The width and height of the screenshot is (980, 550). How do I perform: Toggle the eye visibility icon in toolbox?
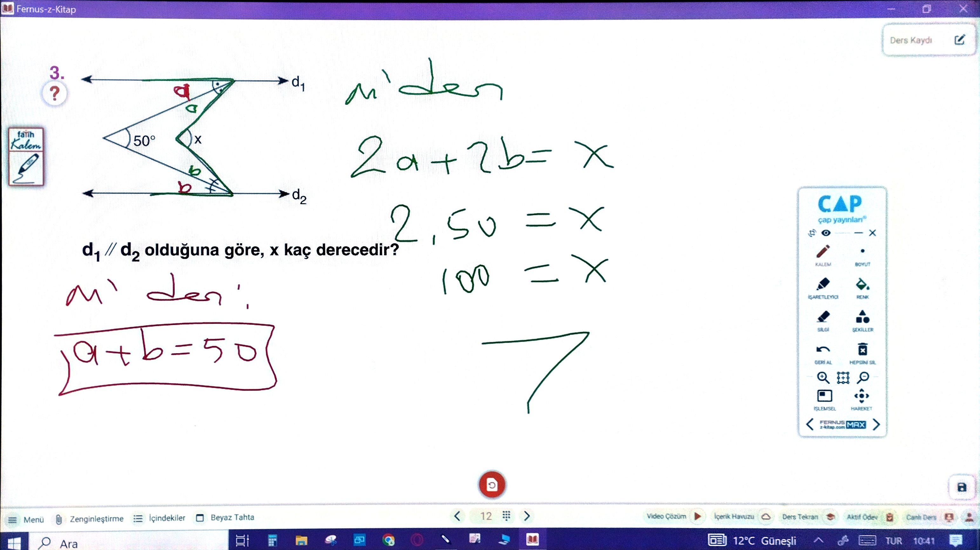[826, 233]
